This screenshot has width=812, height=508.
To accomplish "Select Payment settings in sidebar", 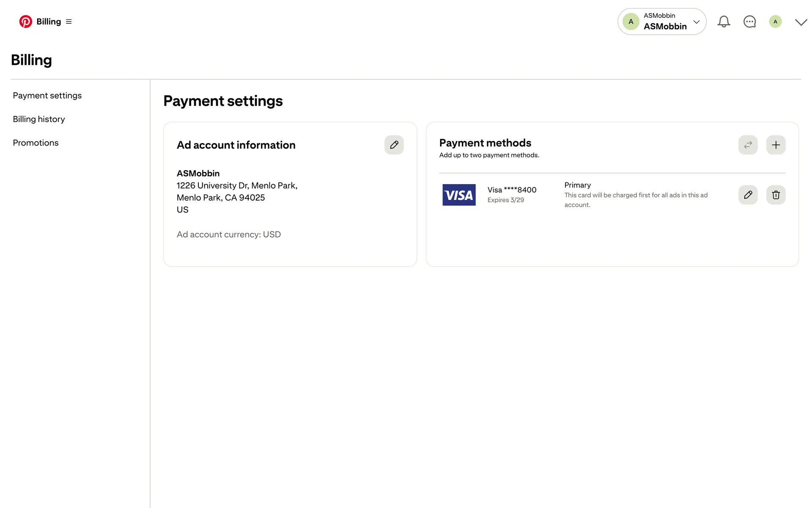I will pyautogui.click(x=47, y=96).
